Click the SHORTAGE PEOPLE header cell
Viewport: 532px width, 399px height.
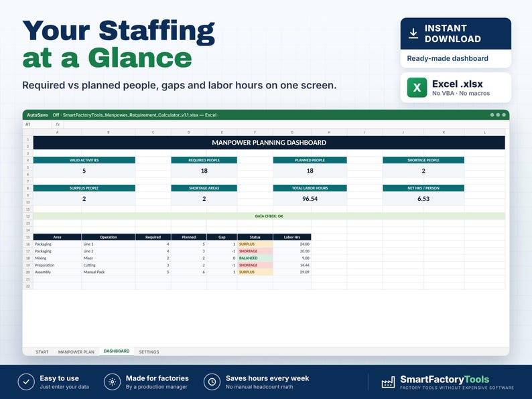423,160
